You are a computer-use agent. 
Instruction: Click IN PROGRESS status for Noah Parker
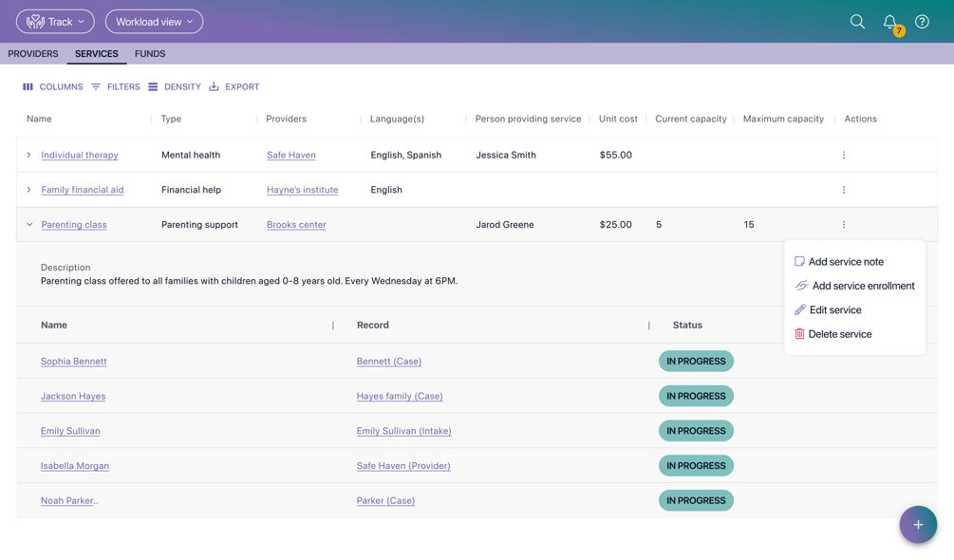[x=696, y=500]
